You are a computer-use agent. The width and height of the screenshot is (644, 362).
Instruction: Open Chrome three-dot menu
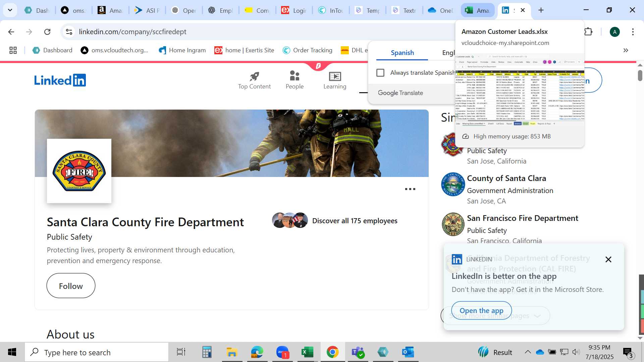coord(633,32)
